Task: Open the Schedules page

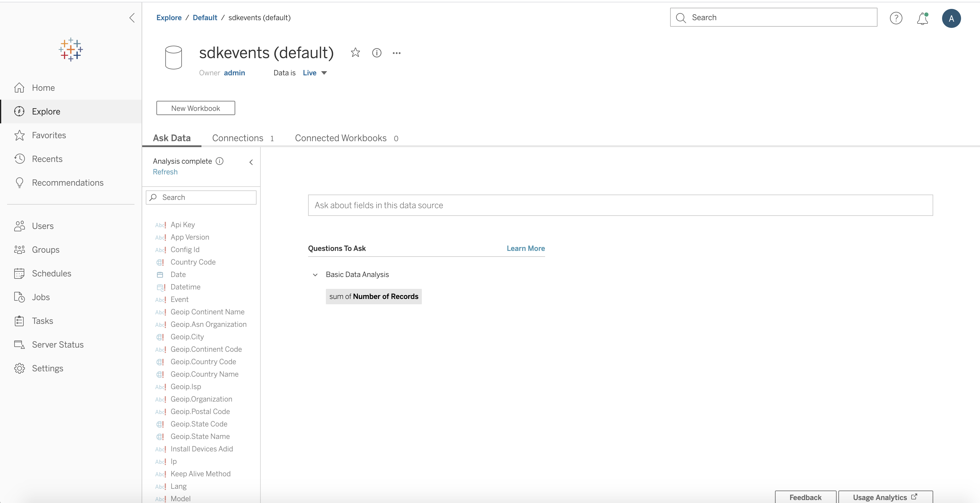Action: click(51, 273)
